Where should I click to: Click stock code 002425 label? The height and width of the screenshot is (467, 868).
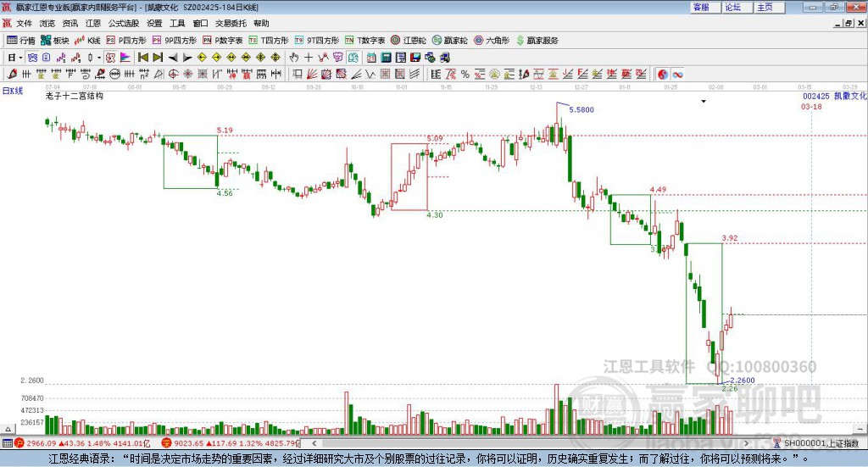point(816,96)
